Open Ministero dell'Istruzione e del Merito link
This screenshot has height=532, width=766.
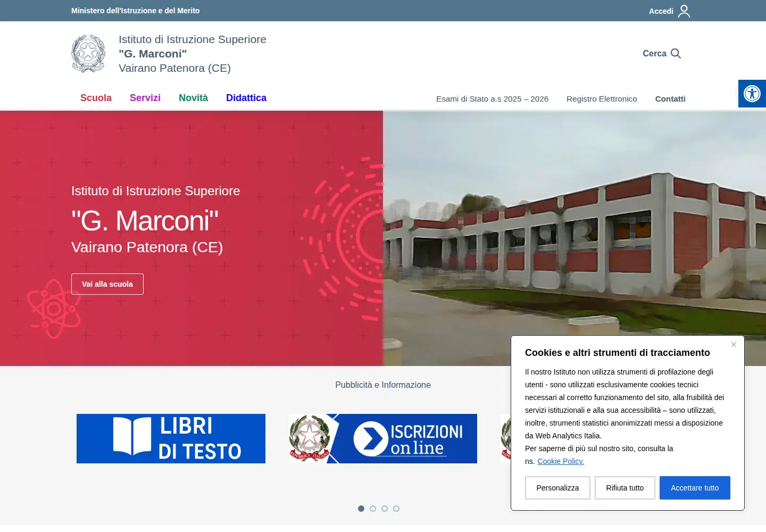136,11
